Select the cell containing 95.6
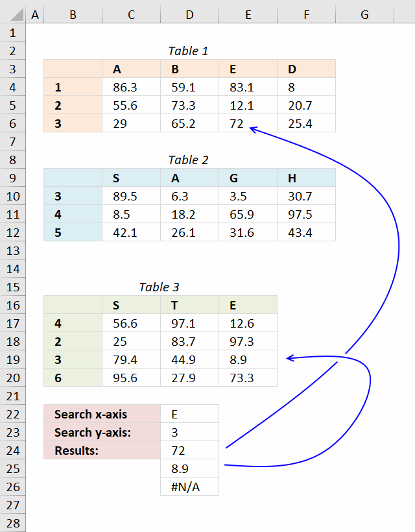This screenshot has height=532, width=415. tap(130, 378)
